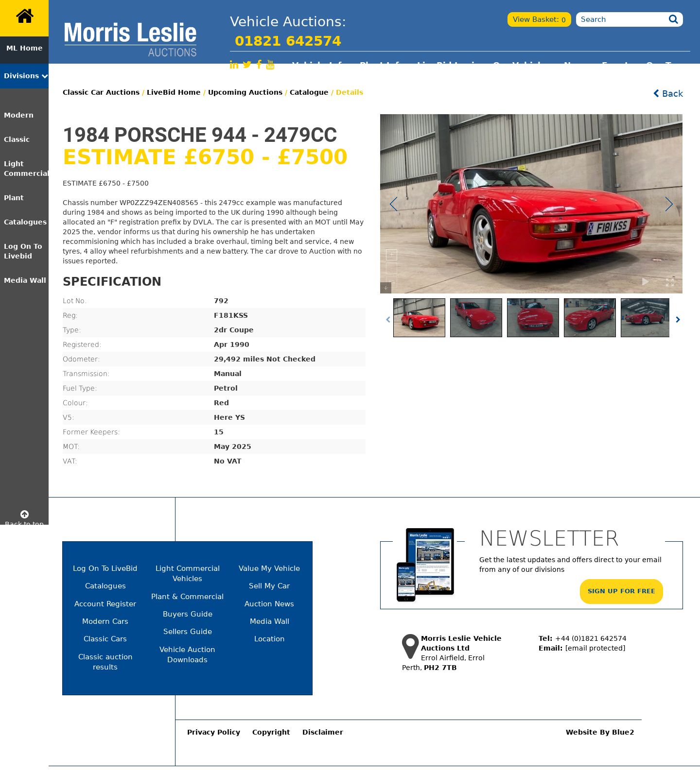This screenshot has height=773, width=700.
Task: Show previous photo with left gallery arrow
Action: (x=394, y=204)
